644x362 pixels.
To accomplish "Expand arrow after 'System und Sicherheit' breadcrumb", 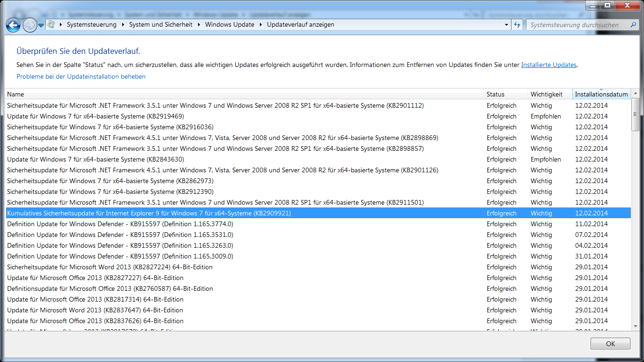I will click(x=199, y=25).
